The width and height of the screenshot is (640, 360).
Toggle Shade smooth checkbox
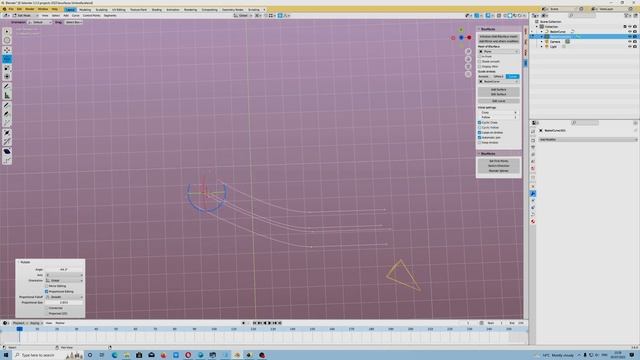click(x=480, y=61)
